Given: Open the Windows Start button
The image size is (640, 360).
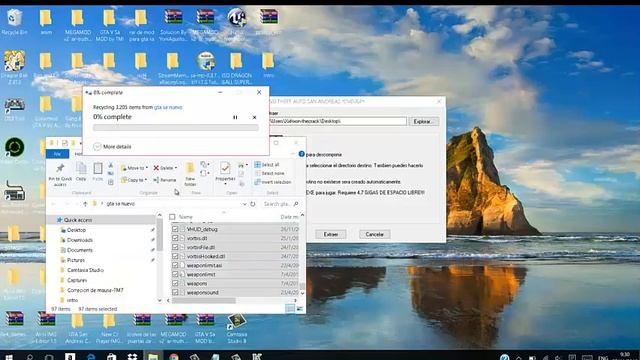Looking at the screenshot, I should pyautogui.click(x=9, y=357).
